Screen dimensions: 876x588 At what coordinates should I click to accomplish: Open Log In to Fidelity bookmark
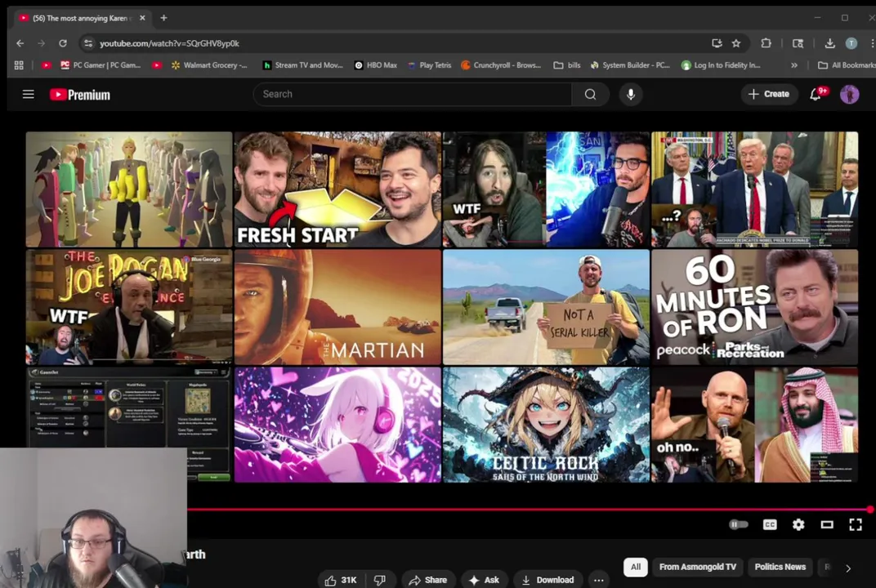point(722,65)
